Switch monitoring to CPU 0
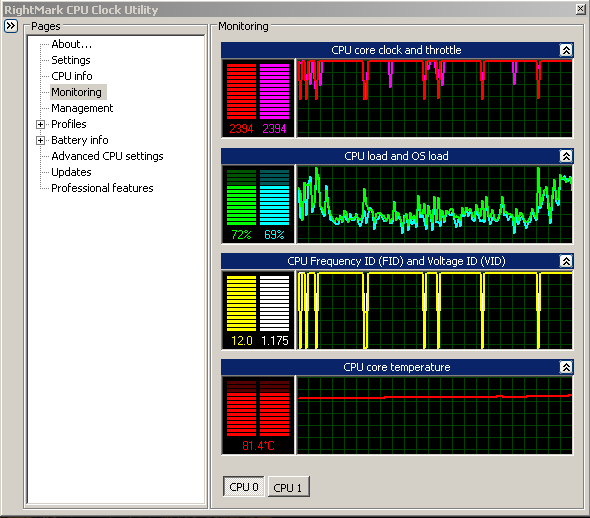The image size is (590, 518). pyautogui.click(x=244, y=487)
